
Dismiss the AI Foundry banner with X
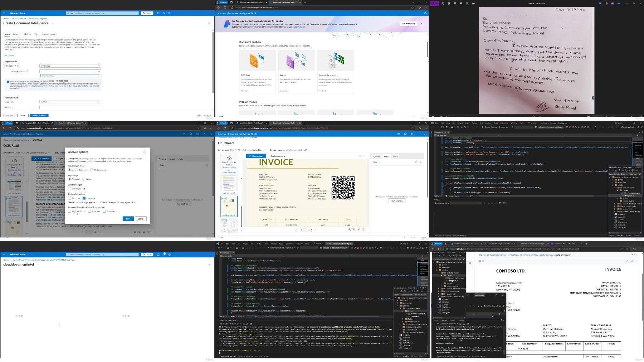click(x=421, y=23)
